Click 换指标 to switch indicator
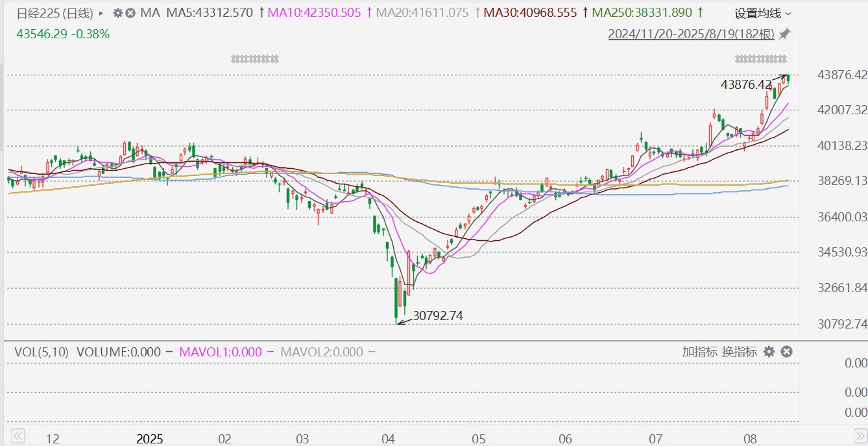 pyautogui.click(x=740, y=352)
